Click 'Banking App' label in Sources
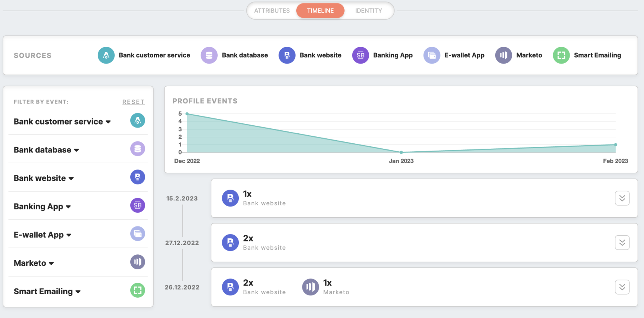 393,55
